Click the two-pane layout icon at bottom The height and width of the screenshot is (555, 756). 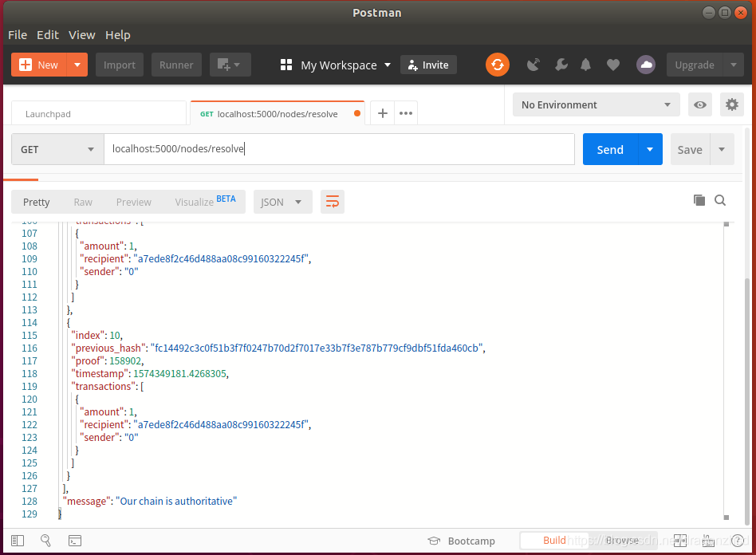[x=679, y=541]
